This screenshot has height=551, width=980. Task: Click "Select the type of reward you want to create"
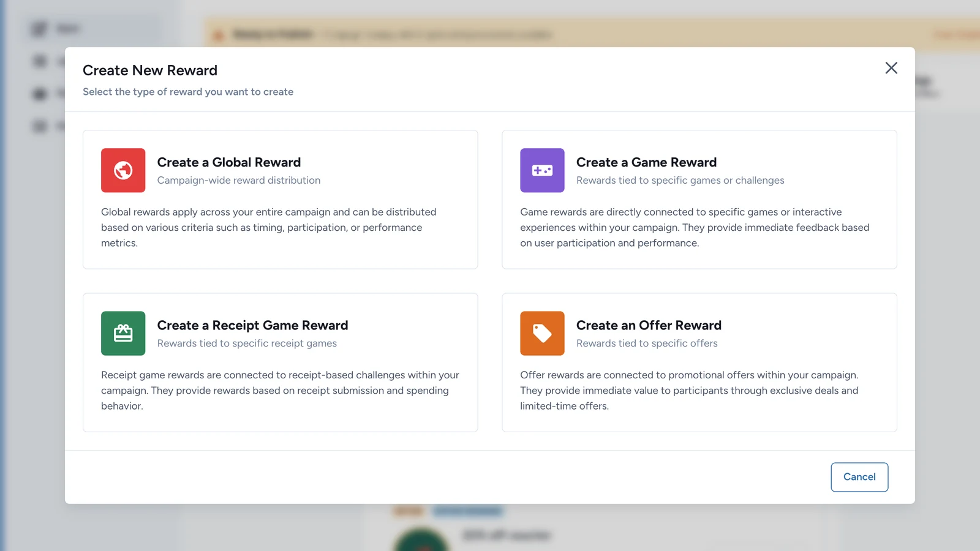coord(188,92)
